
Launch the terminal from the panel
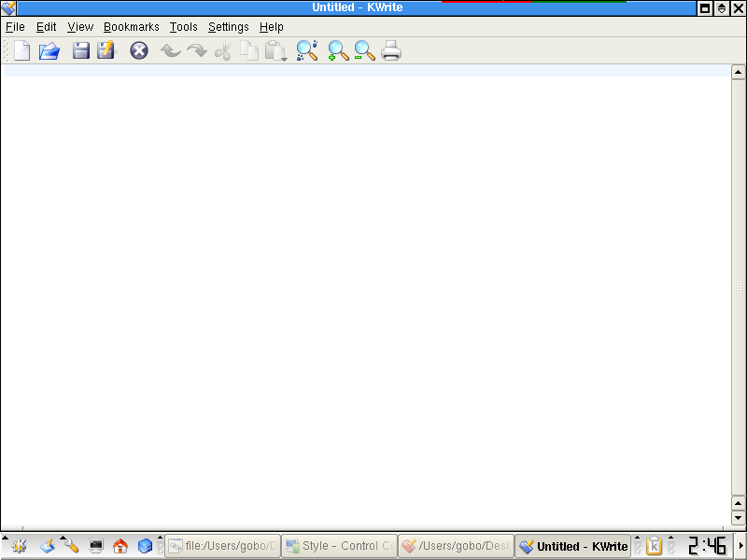pyautogui.click(x=96, y=546)
